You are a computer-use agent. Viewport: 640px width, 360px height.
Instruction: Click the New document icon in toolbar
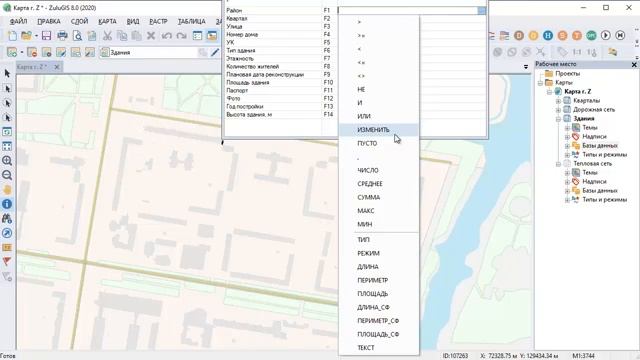(12, 36)
